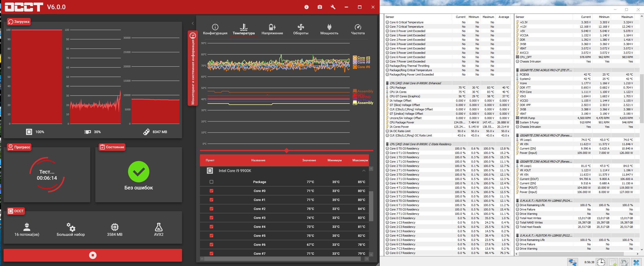Enable the Package temperature checkbox
644x266 pixels.
point(211,182)
